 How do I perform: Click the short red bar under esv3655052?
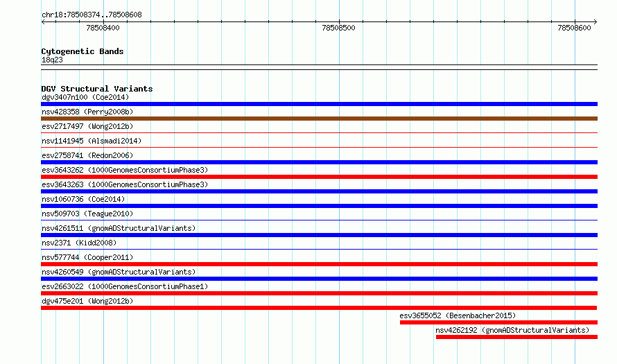(x=498, y=322)
